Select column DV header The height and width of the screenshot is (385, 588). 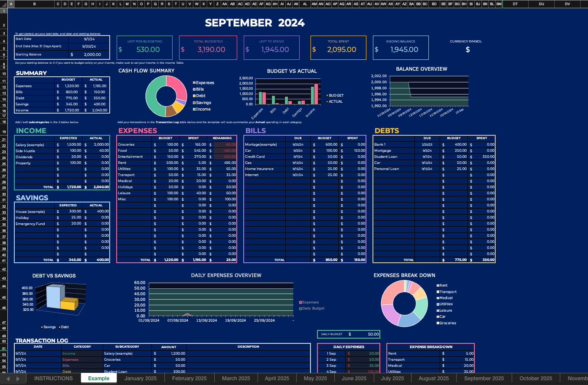[x=567, y=4]
